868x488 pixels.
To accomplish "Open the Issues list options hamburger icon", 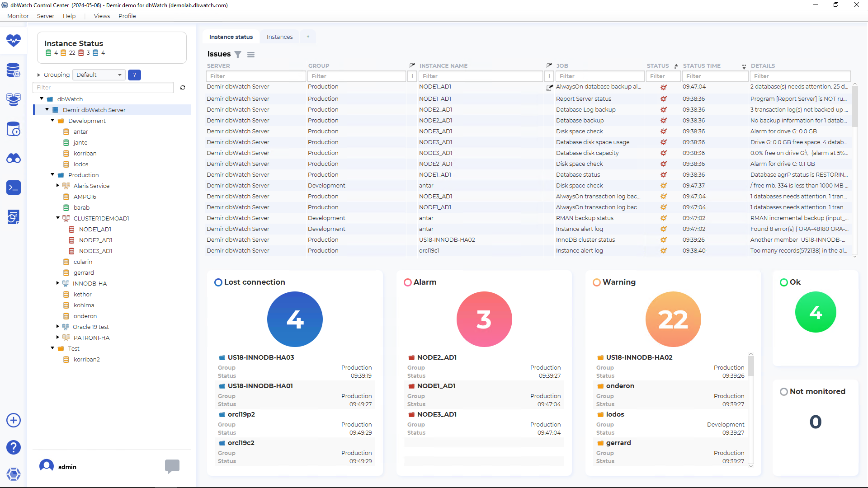I will pyautogui.click(x=251, y=54).
